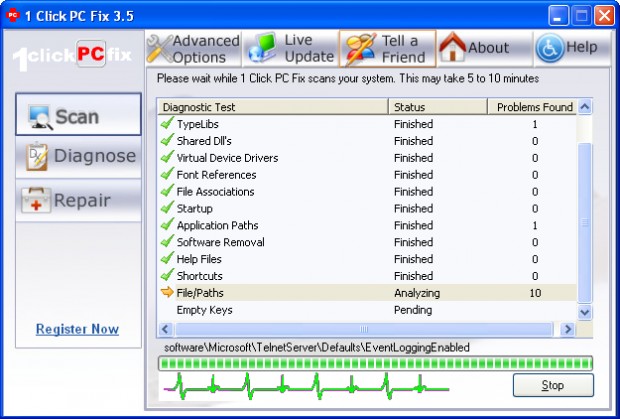Screen dimensions: 620x419
Task: Click the checkmark beside Font References
Action: click(167, 174)
